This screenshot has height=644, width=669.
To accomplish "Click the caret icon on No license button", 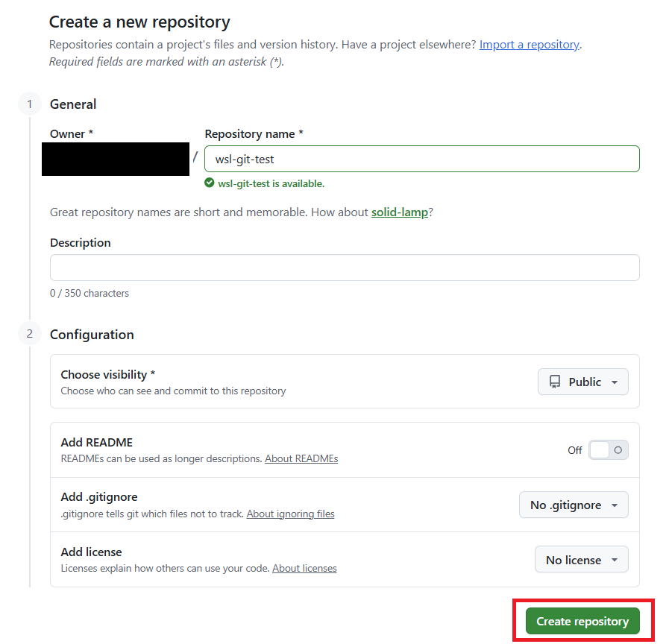I will click(x=615, y=559).
